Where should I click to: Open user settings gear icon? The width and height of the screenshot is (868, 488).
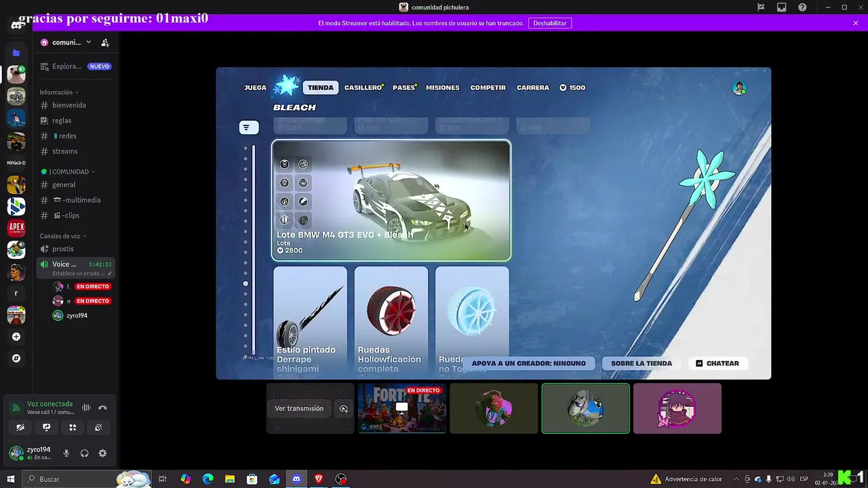coord(102,453)
